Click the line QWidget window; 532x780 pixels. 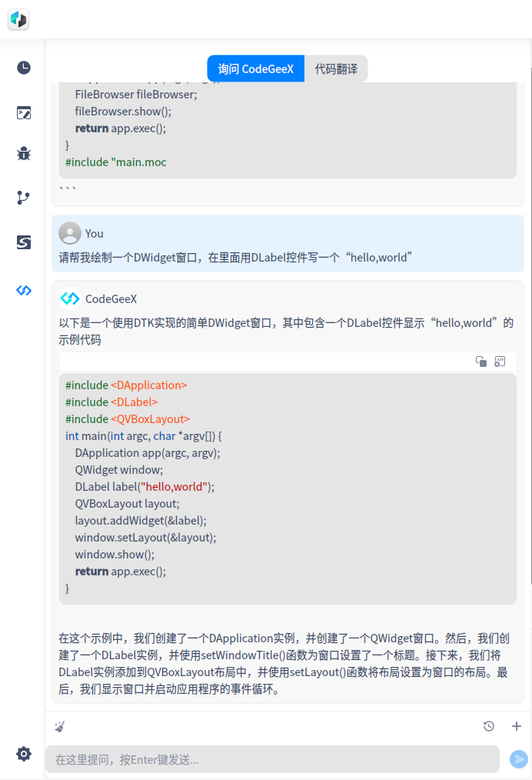coord(119,469)
